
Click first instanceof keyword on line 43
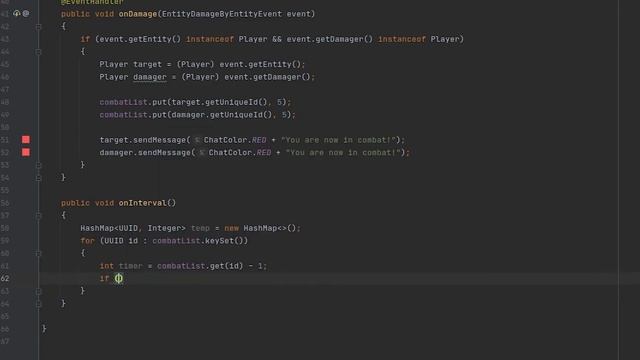click(210, 39)
